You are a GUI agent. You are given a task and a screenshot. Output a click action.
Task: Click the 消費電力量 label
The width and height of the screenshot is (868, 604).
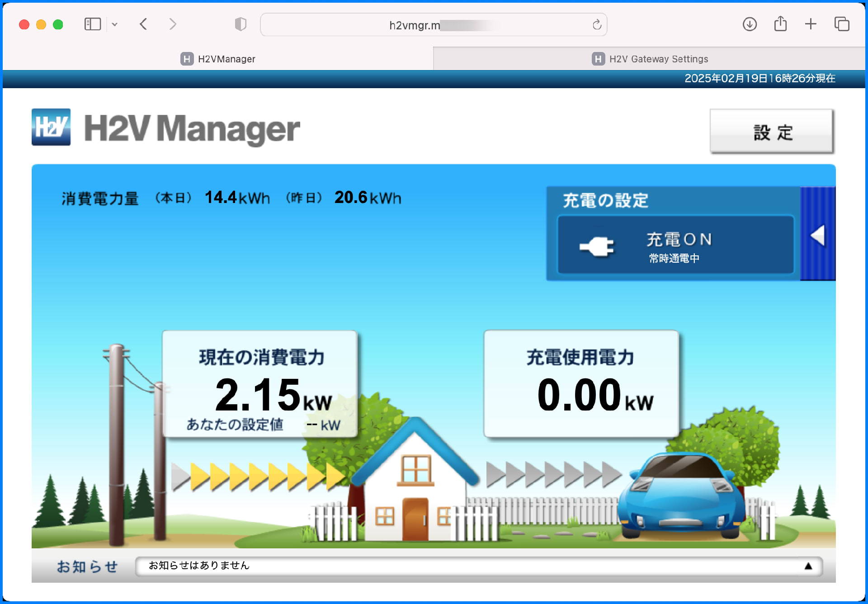click(100, 198)
